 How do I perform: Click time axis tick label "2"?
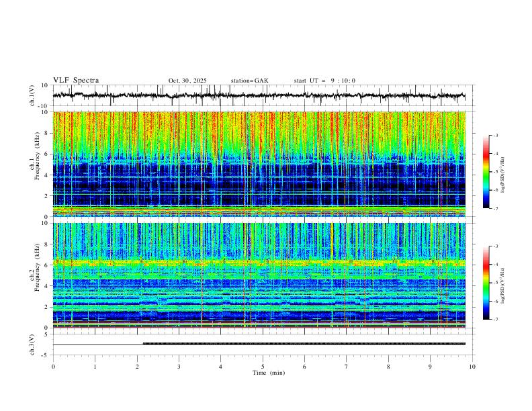[x=137, y=367]
